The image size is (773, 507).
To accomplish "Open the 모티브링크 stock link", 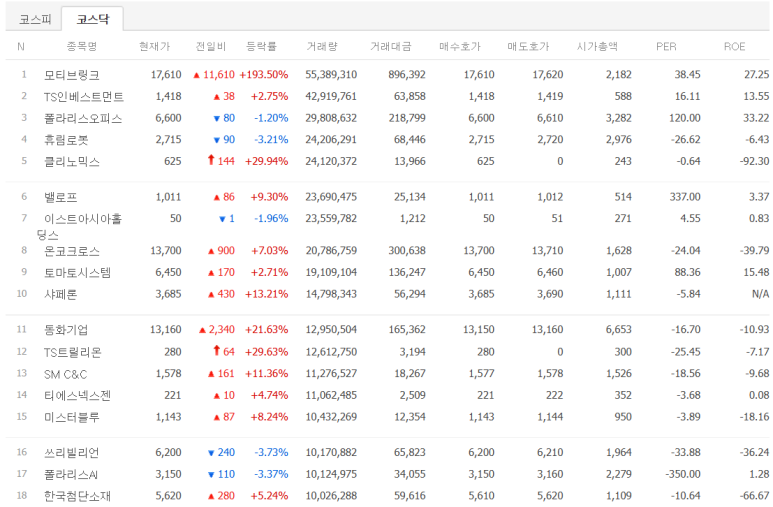I will pos(72,75).
